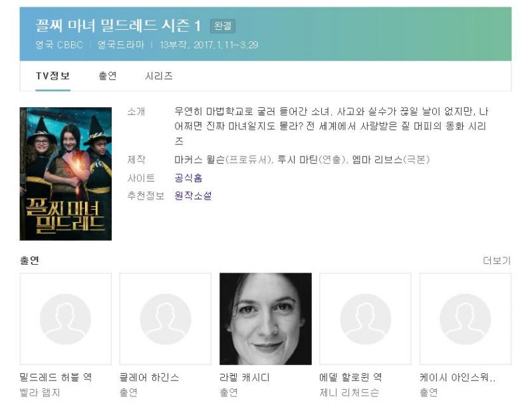
Task: Open 클레어 하긴스 name link
Action: tap(149, 377)
